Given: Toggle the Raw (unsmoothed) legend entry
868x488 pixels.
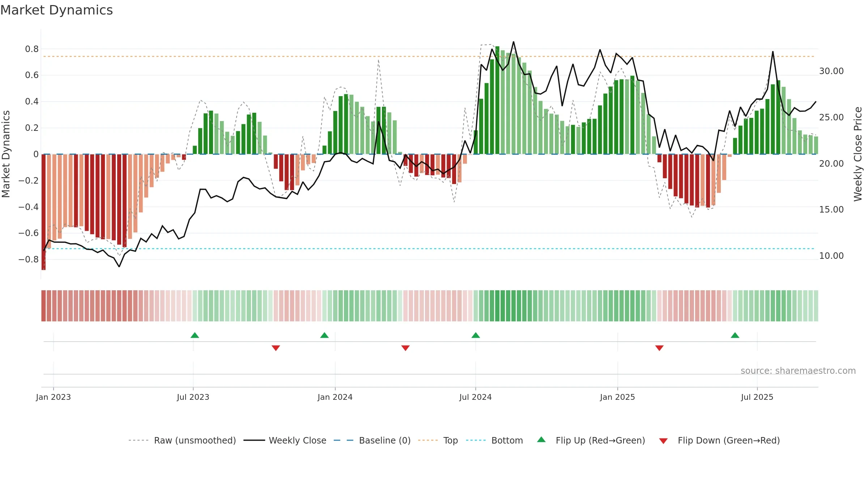Looking at the screenshot, I should [x=182, y=440].
